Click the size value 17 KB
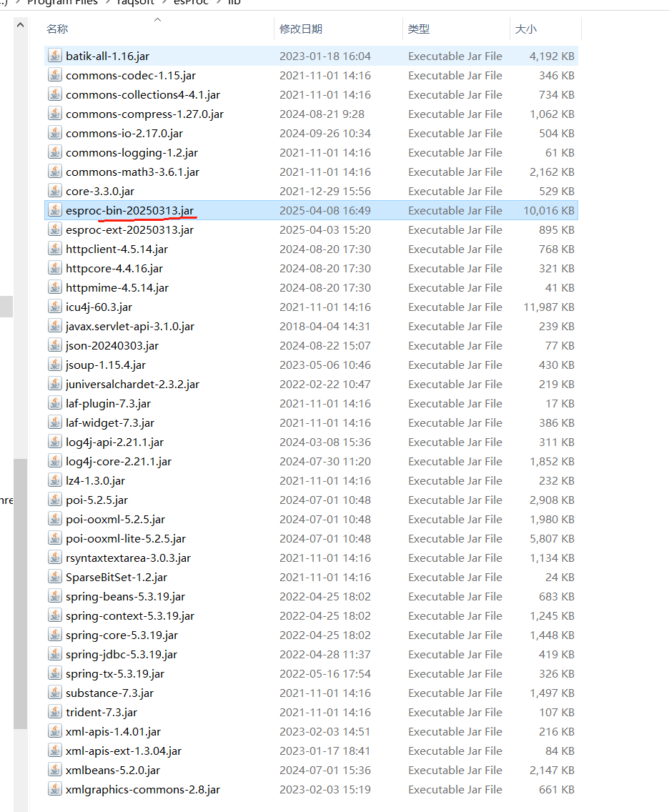 point(560,403)
